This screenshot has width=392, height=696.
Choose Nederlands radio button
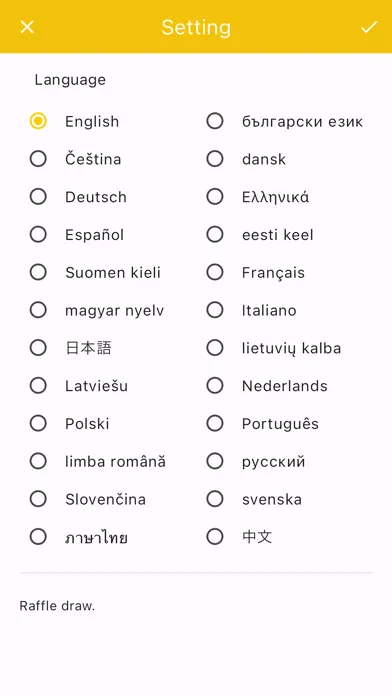[x=215, y=385]
